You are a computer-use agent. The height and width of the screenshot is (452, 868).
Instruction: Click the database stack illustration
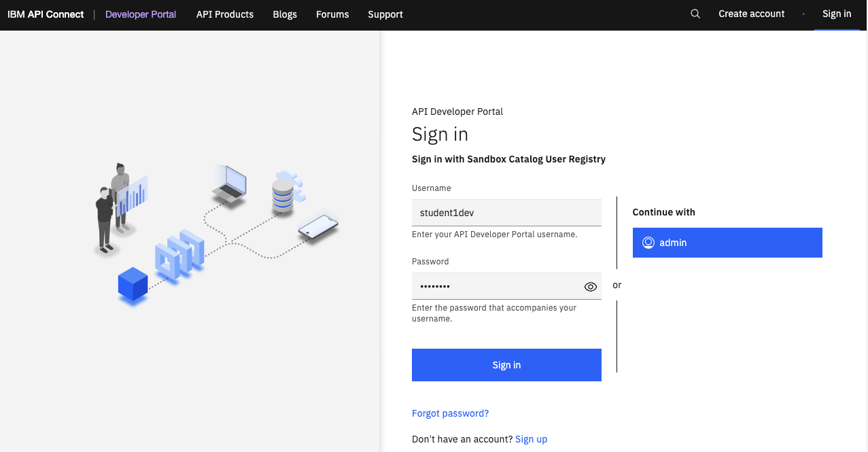tap(283, 194)
